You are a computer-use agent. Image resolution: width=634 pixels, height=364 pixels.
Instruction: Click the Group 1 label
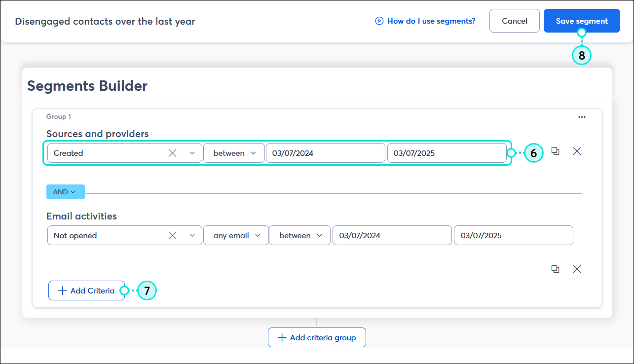click(x=59, y=116)
